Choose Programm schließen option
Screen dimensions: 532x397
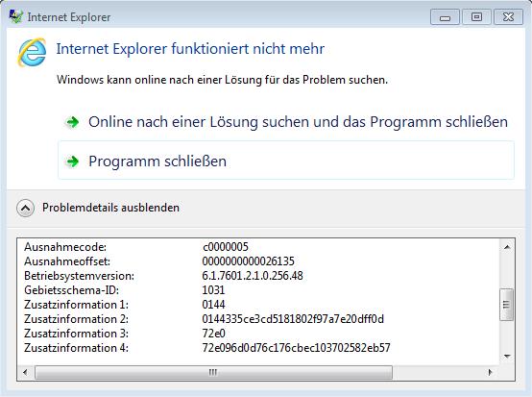pos(286,161)
